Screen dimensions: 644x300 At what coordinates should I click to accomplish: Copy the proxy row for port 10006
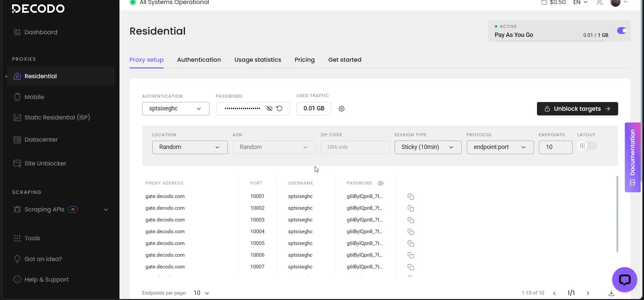pyautogui.click(x=410, y=255)
